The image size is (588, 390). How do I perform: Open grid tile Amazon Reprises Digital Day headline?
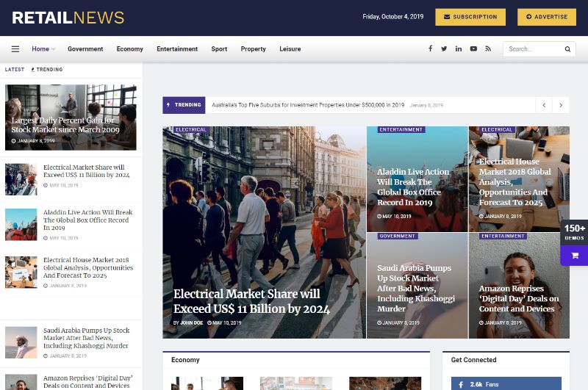[x=519, y=299]
